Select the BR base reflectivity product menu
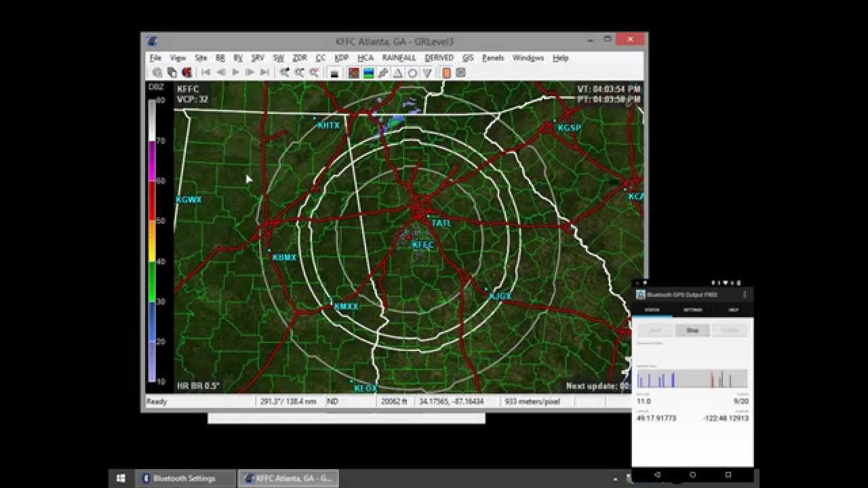868x488 pixels. (220, 58)
